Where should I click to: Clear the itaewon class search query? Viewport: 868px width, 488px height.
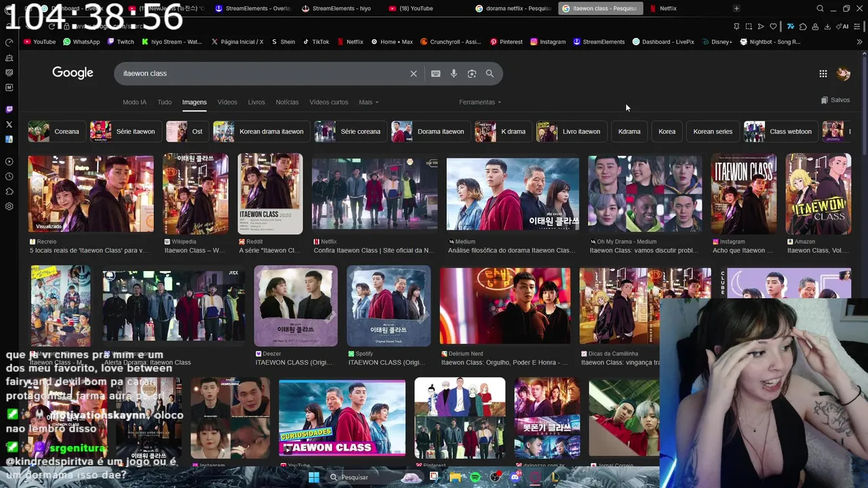pyautogui.click(x=414, y=73)
